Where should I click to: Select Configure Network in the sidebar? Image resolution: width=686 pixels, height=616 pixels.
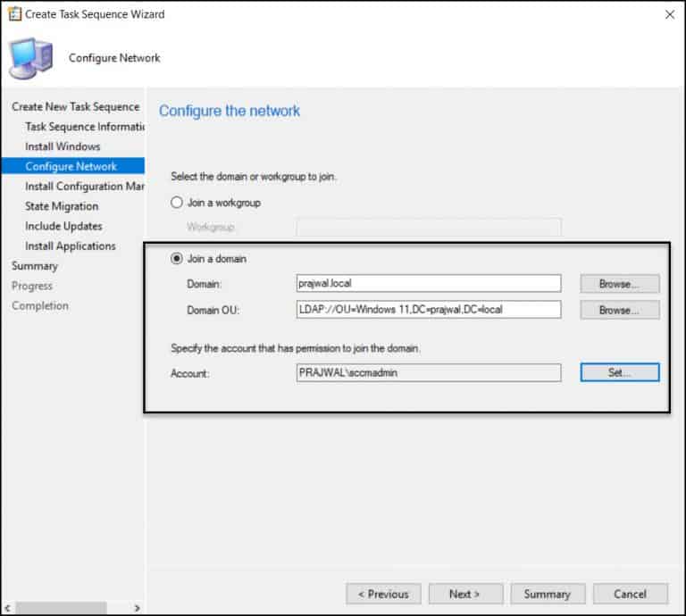point(73,166)
